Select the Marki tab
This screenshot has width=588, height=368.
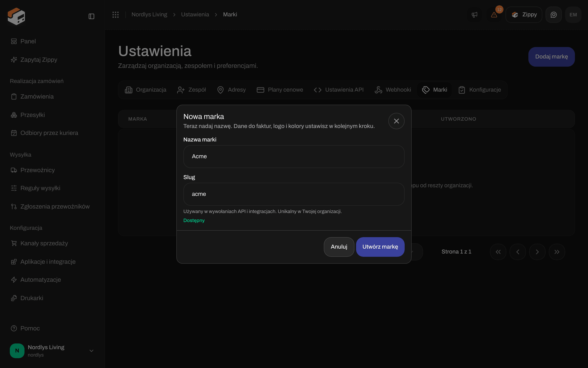pyautogui.click(x=434, y=90)
